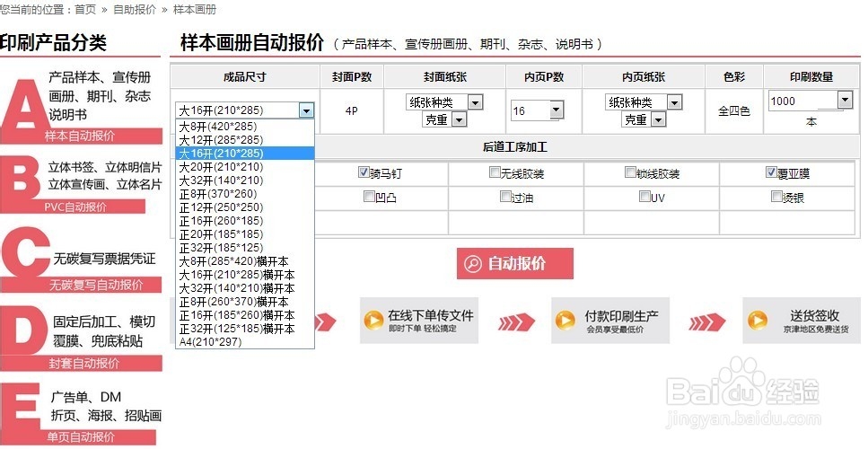The image size is (868, 449).
Task: Open 自助报价 breadcrumb link
Action: click(x=135, y=9)
